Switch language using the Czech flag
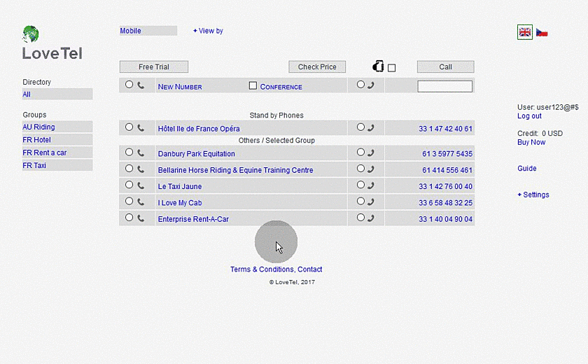This screenshot has width=588, height=364. point(542,33)
